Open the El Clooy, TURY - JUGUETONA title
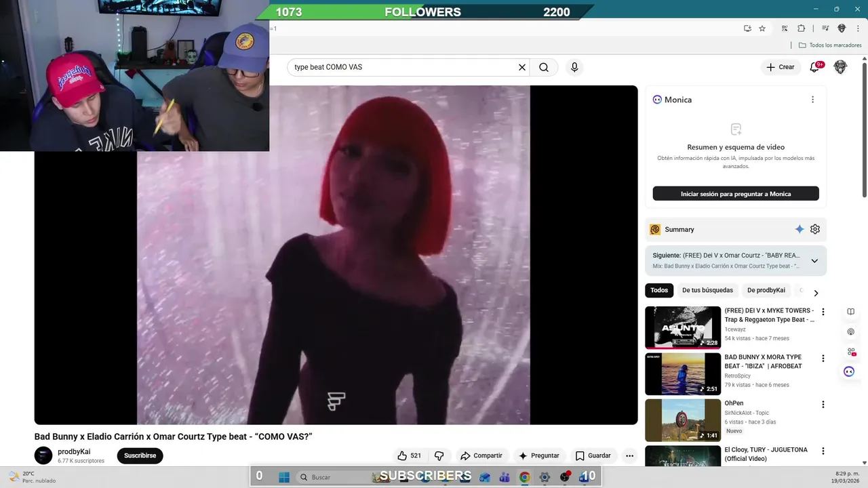 click(766, 454)
